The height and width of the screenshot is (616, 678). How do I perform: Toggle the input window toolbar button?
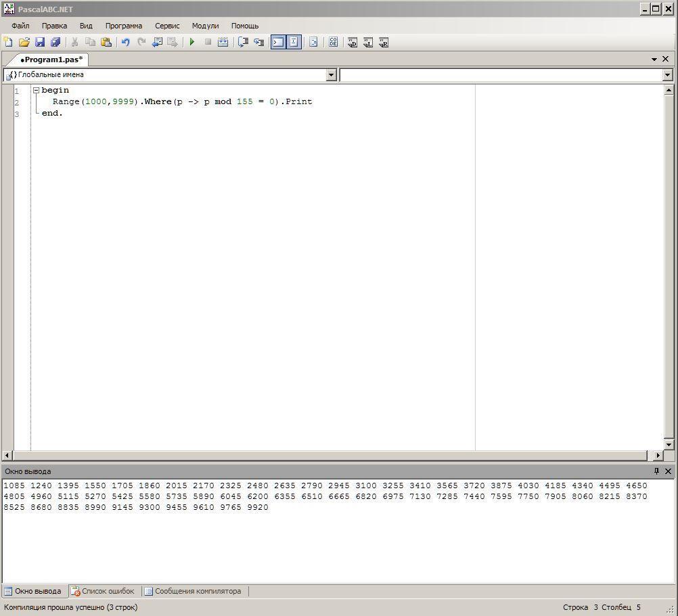(294, 42)
